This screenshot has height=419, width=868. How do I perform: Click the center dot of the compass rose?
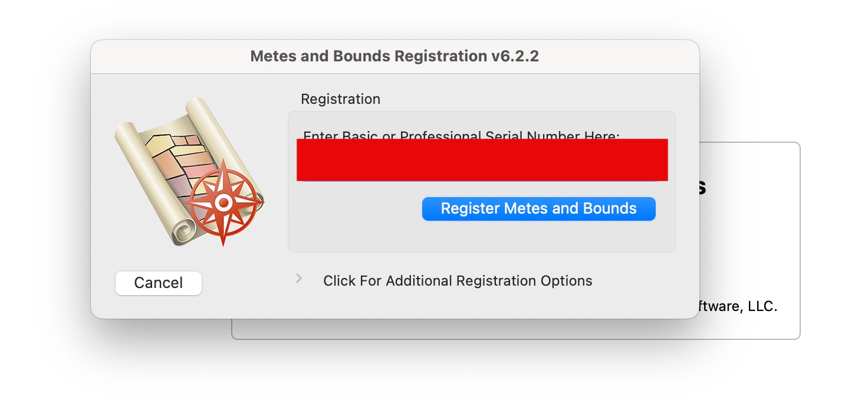pyautogui.click(x=223, y=203)
